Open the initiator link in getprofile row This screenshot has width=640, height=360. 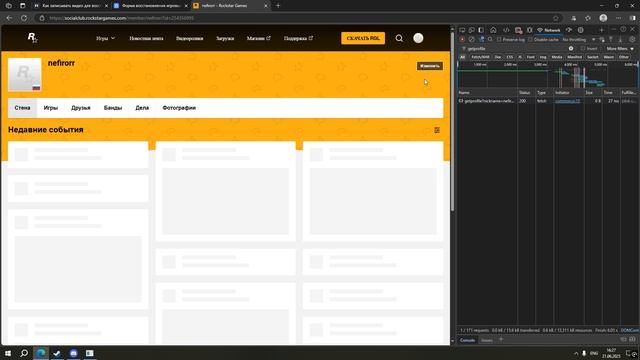pos(567,101)
